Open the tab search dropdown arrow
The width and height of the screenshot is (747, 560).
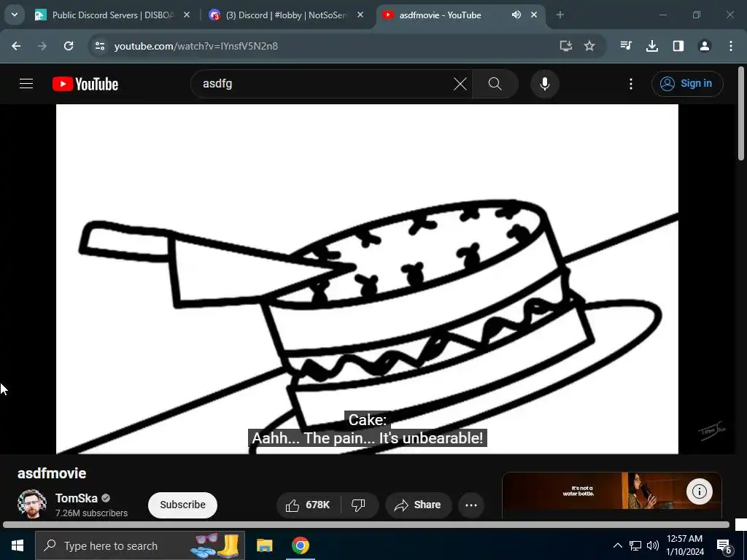click(15, 15)
